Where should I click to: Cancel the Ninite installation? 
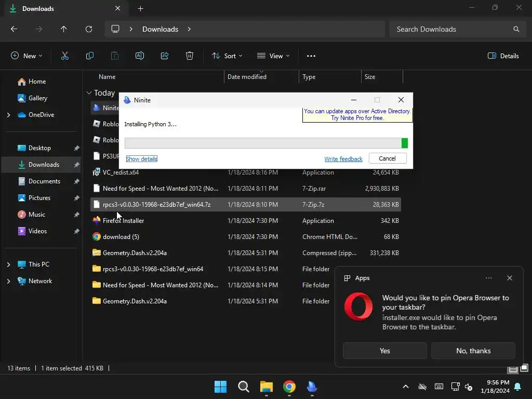388,158
